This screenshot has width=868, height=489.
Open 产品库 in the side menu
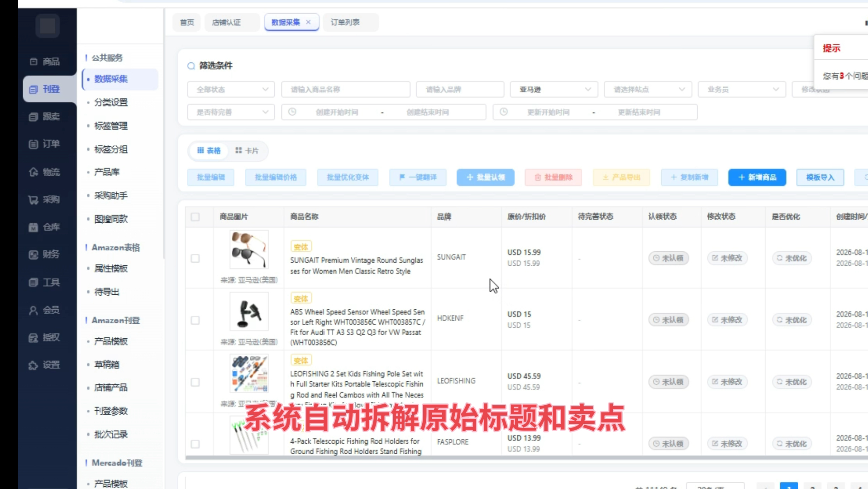[x=107, y=173]
